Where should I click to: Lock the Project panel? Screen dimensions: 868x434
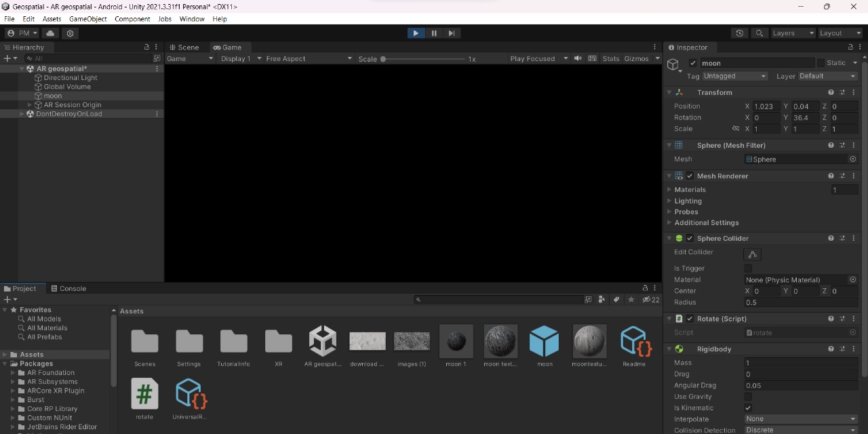click(x=646, y=288)
